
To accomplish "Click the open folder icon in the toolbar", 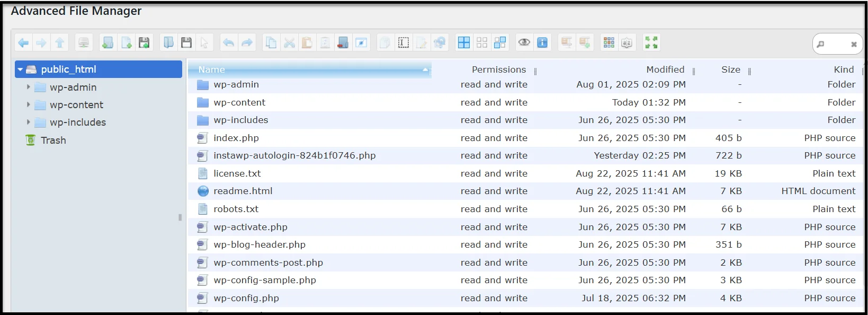I will tap(168, 43).
